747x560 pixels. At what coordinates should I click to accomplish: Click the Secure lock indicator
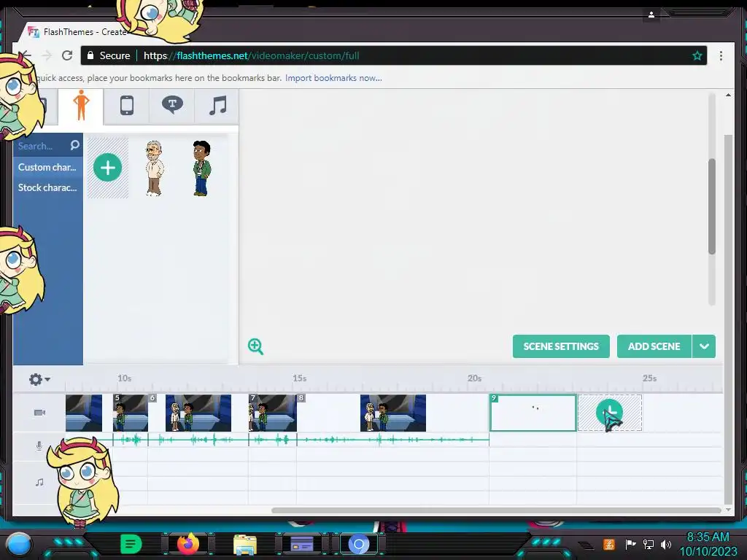pos(109,55)
